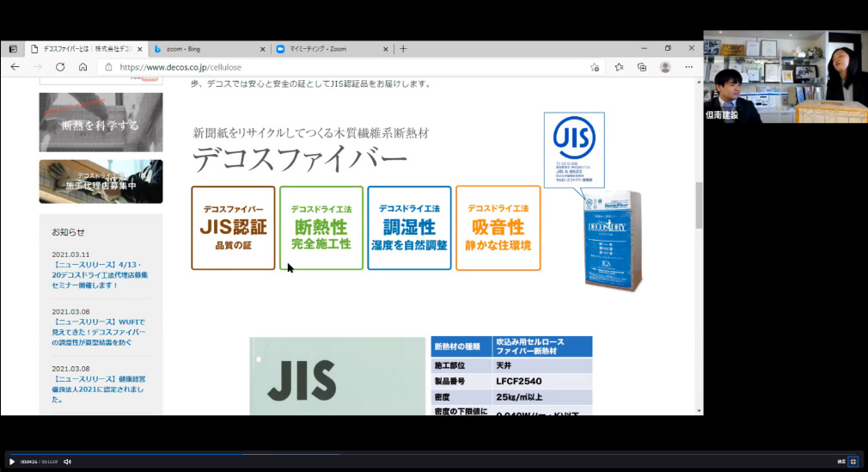Open tab actions menu icon
The image size is (868, 472).
13,49
